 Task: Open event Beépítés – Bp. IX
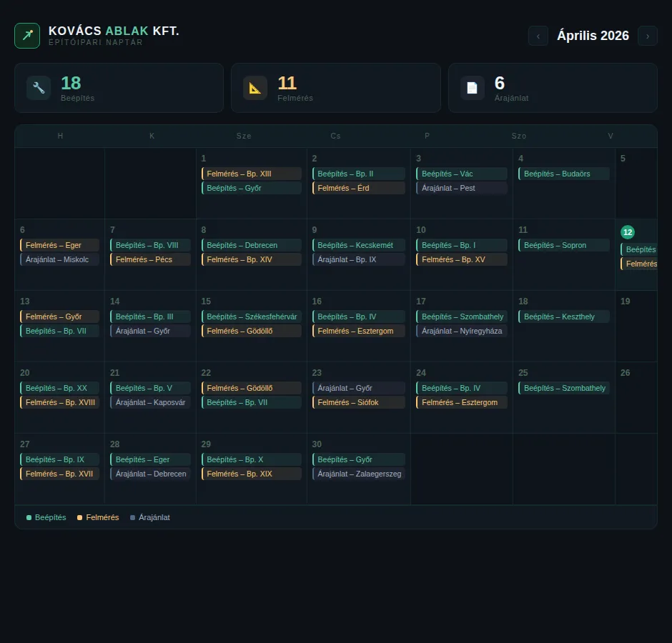[x=59, y=459]
